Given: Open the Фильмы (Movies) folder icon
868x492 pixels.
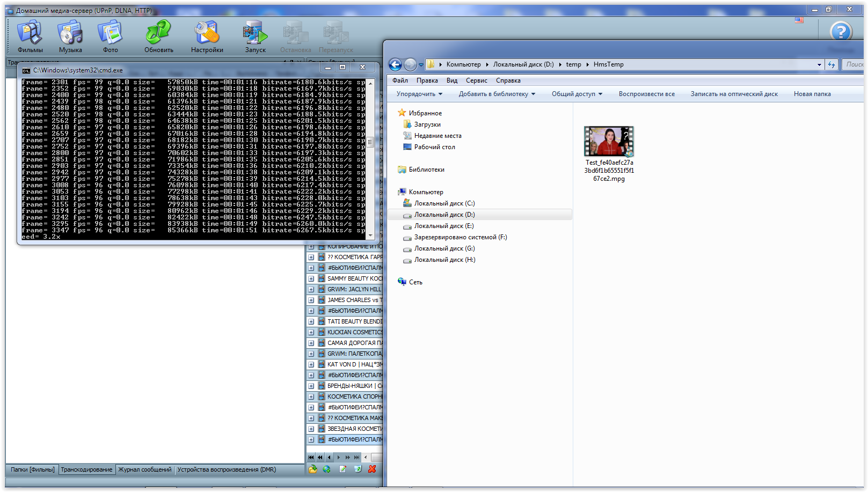Looking at the screenshot, I should pos(30,33).
